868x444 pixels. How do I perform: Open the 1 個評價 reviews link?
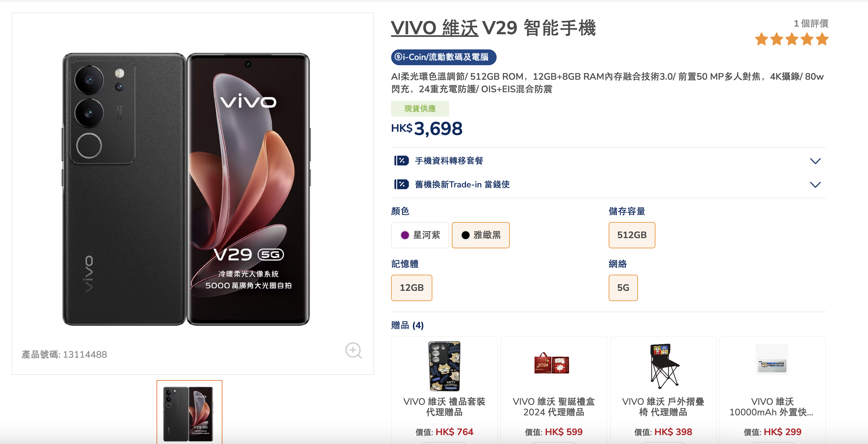click(x=811, y=23)
